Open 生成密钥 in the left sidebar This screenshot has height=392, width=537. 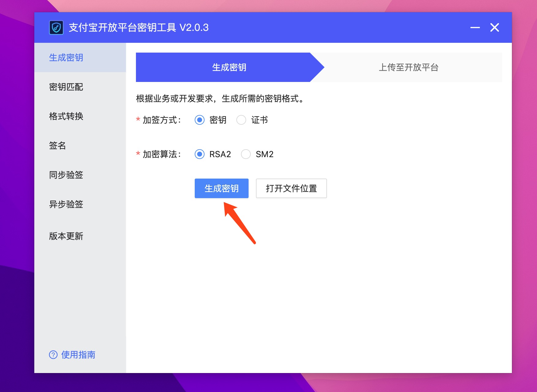click(66, 57)
